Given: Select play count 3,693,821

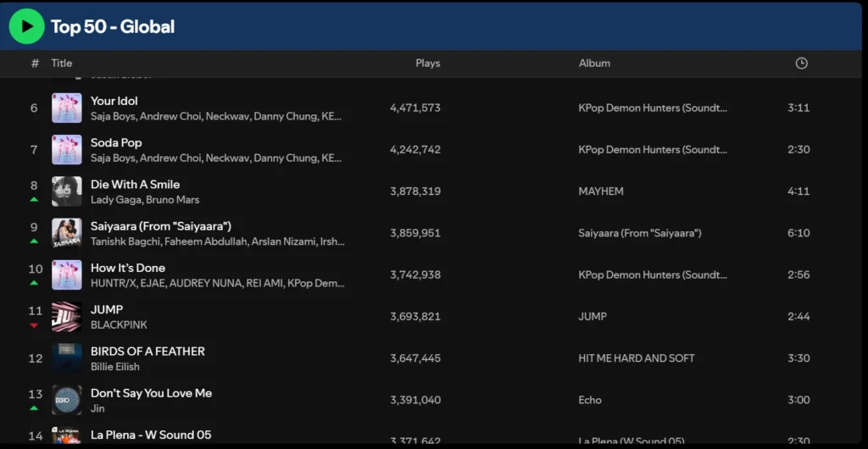Looking at the screenshot, I should (415, 317).
